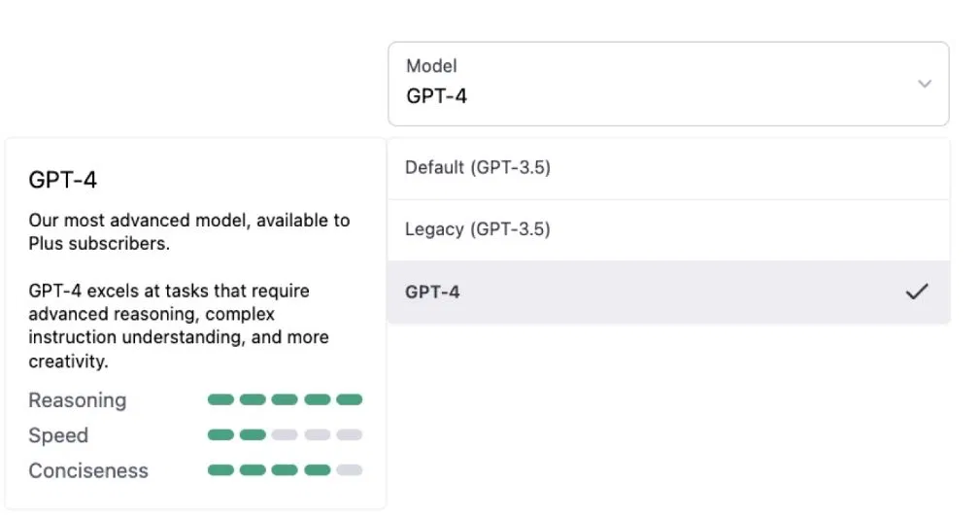Click the Model dropdown chevron arrow
Image resolution: width=980 pixels, height=519 pixels.
[924, 84]
